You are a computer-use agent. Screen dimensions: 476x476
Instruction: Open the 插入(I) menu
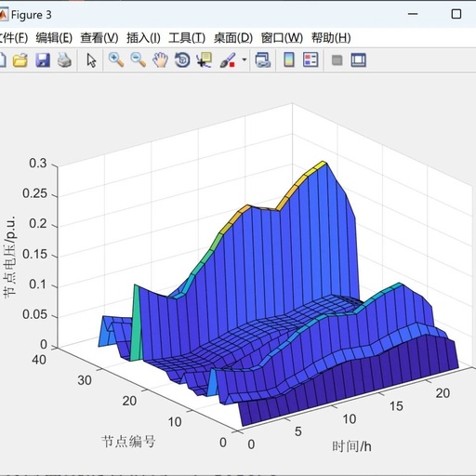click(x=143, y=38)
